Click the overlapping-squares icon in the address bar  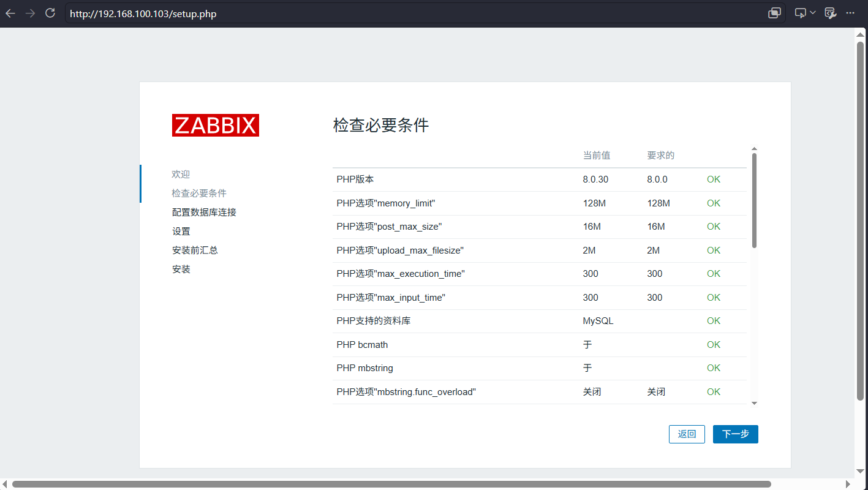click(774, 13)
